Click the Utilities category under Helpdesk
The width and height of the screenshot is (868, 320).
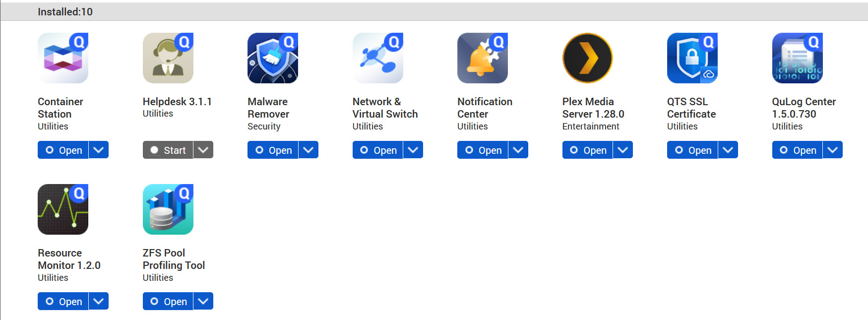[x=158, y=114]
